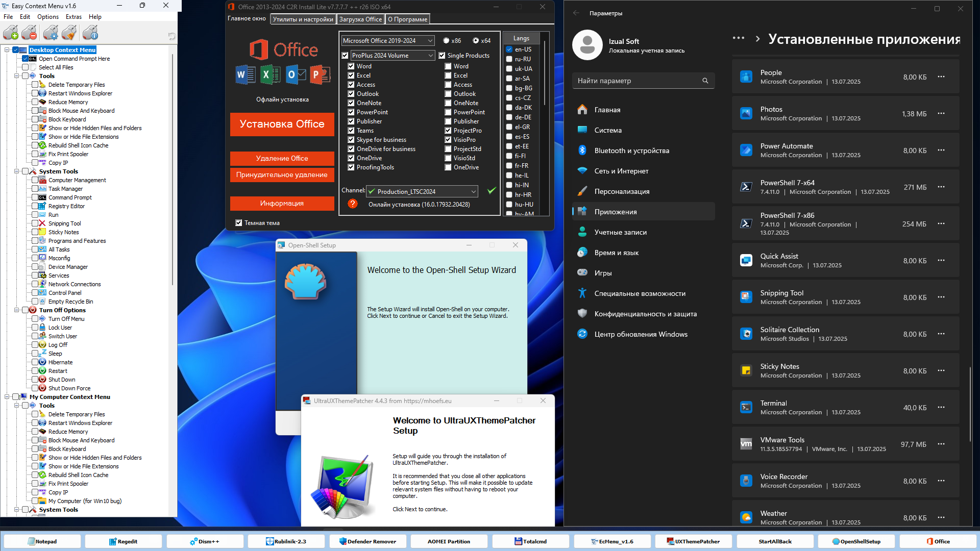Screen dimensions: 980x551
Task: Open the List Editor wrench toolbar icon
Action: pyautogui.click(x=69, y=33)
